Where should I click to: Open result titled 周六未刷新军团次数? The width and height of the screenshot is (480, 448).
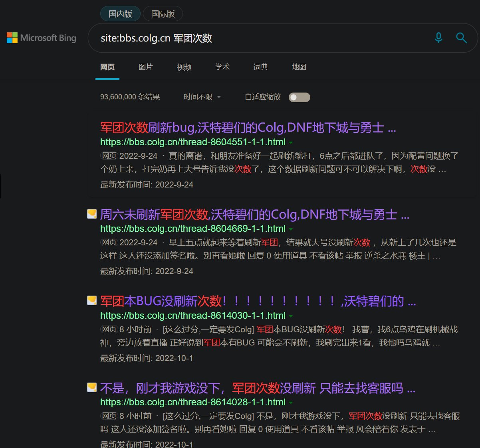tap(255, 215)
